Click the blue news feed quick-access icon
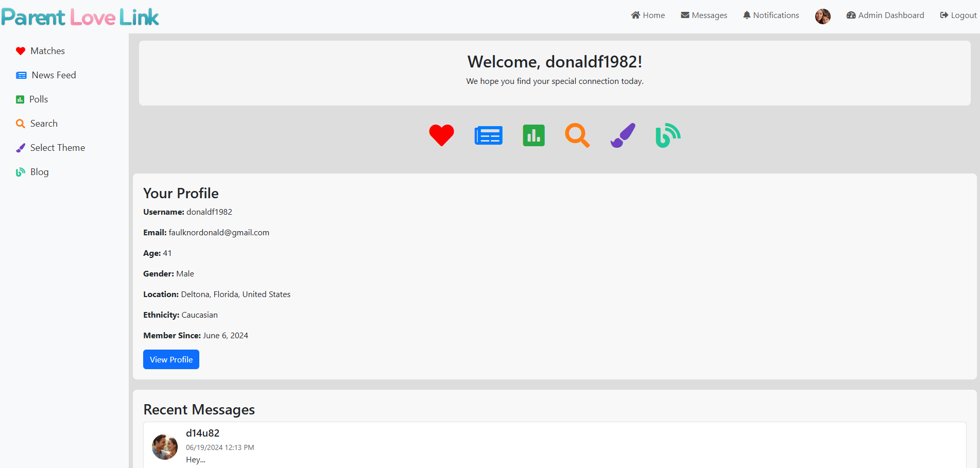 (488, 135)
